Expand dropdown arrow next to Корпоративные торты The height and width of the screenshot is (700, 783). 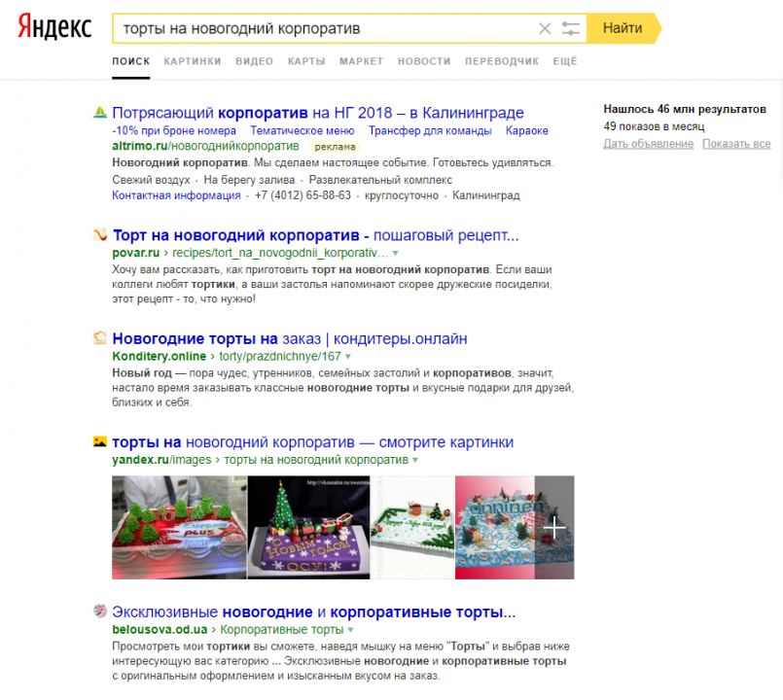pos(350,630)
